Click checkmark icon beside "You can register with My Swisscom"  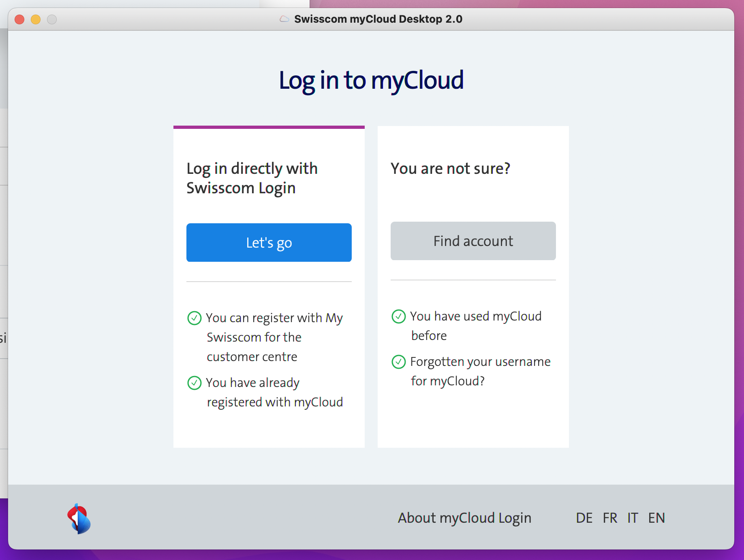point(195,318)
